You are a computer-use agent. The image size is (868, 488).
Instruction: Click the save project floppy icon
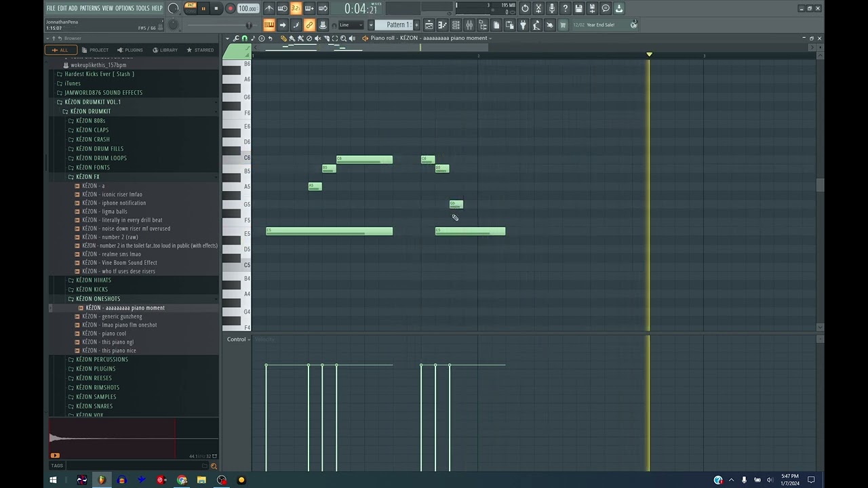pyautogui.click(x=578, y=8)
